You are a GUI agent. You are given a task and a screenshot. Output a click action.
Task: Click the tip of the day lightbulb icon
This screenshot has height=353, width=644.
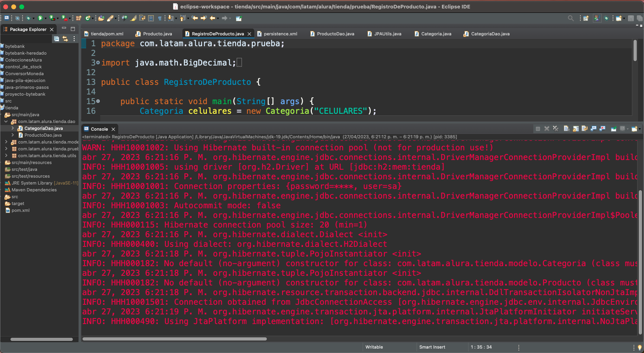pos(639,347)
